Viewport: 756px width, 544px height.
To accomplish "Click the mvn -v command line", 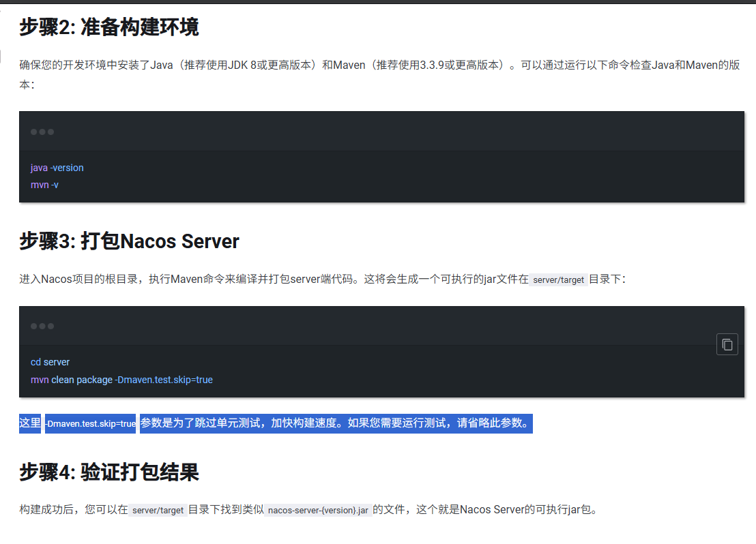I will [44, 185].
